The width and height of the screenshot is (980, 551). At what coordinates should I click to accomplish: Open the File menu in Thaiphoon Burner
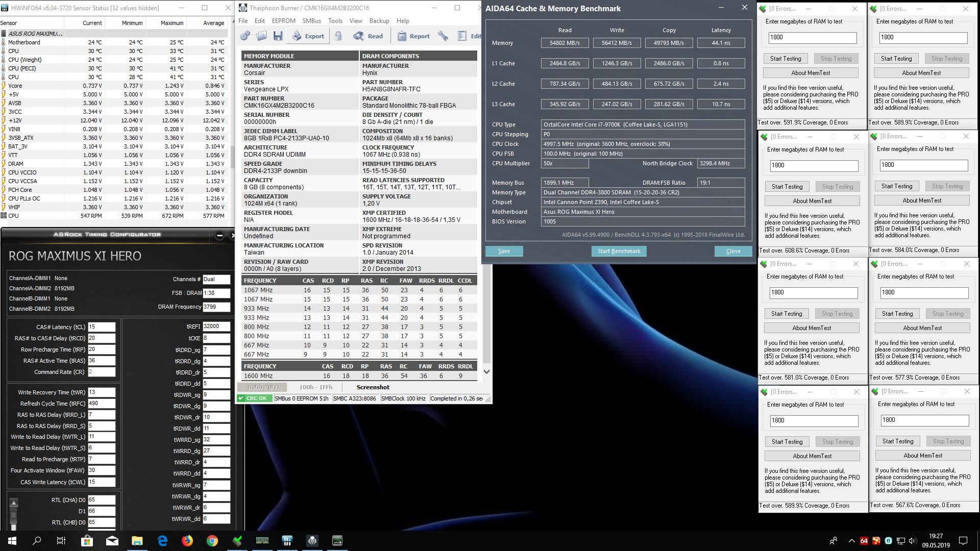243,21
